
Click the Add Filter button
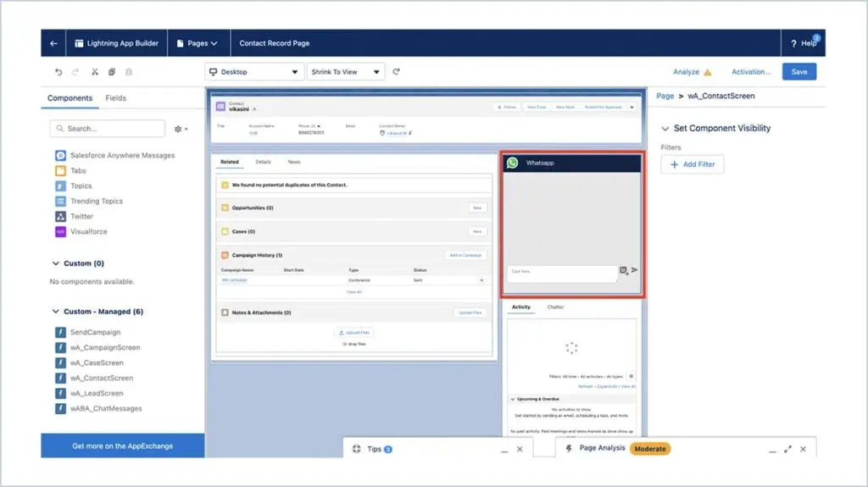tap(692, 164)
